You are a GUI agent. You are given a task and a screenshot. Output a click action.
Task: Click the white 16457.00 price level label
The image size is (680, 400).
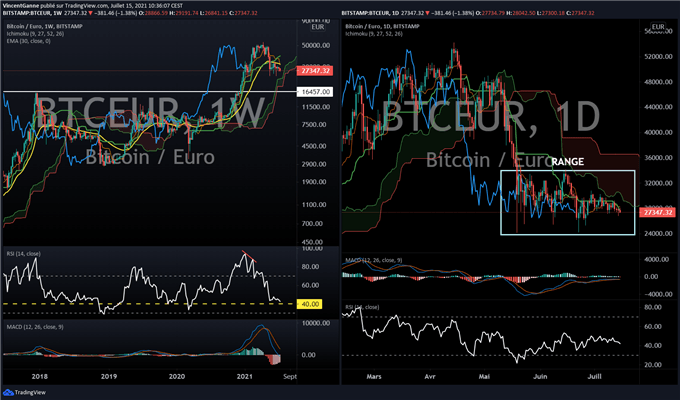[315, 92]
